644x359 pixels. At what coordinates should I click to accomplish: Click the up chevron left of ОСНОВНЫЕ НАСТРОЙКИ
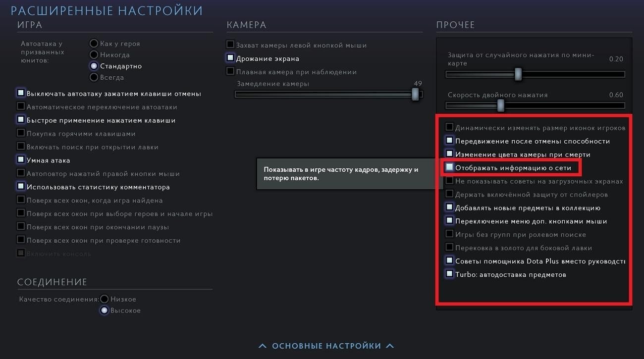[263, 346]
